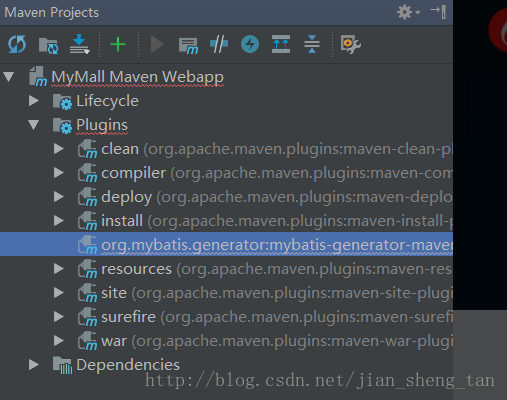
Task: Select the Plugins folder label
Action: pyautogui.click(x=102, y=125)
